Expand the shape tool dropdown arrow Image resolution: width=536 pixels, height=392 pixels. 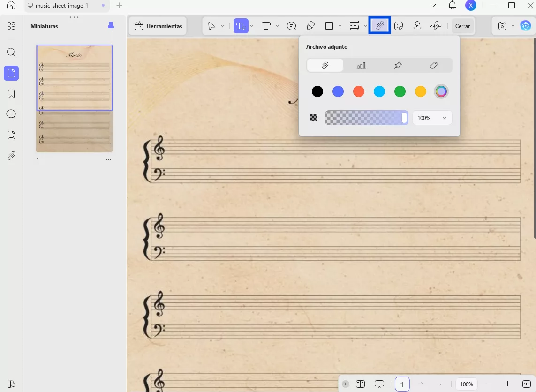[340, 26]
